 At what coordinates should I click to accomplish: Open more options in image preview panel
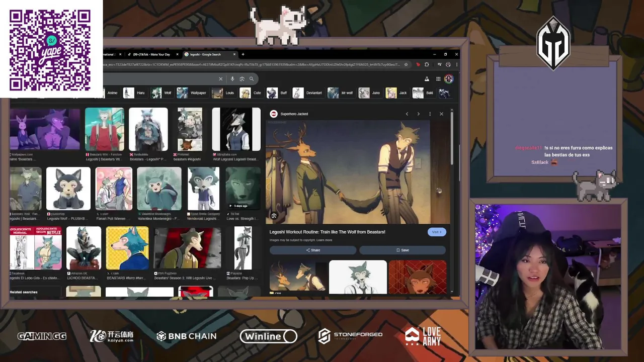(x=430, y=114)
